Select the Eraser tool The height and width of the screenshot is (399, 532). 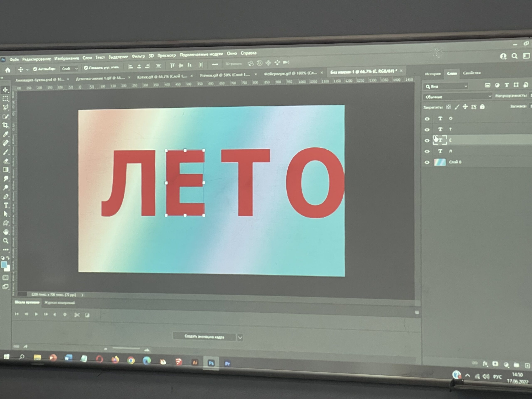[x=6, y=161]
